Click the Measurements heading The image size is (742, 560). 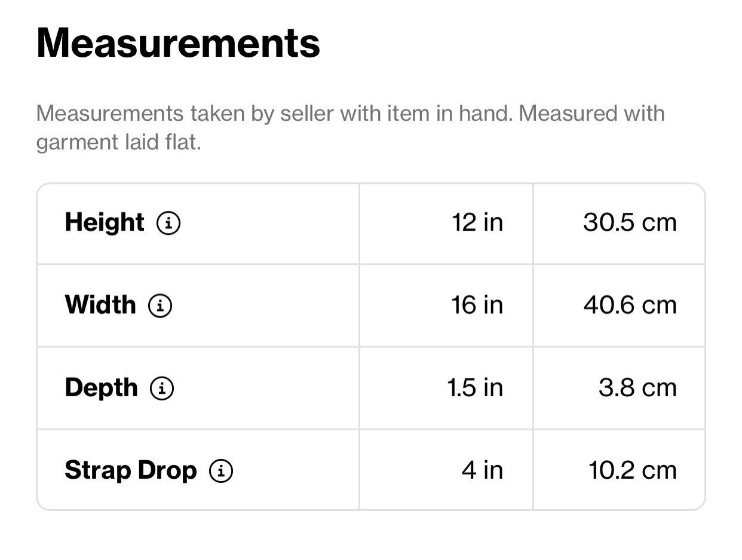(178, 43)
